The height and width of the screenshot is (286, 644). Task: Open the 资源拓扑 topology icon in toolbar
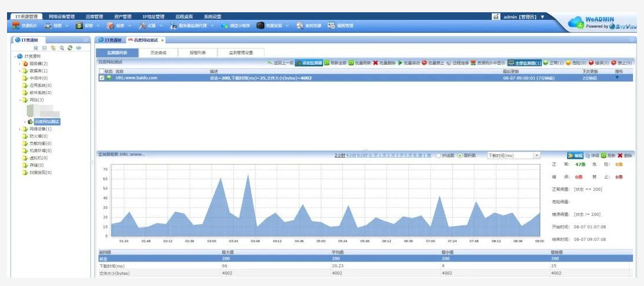[x=15, y=26]
